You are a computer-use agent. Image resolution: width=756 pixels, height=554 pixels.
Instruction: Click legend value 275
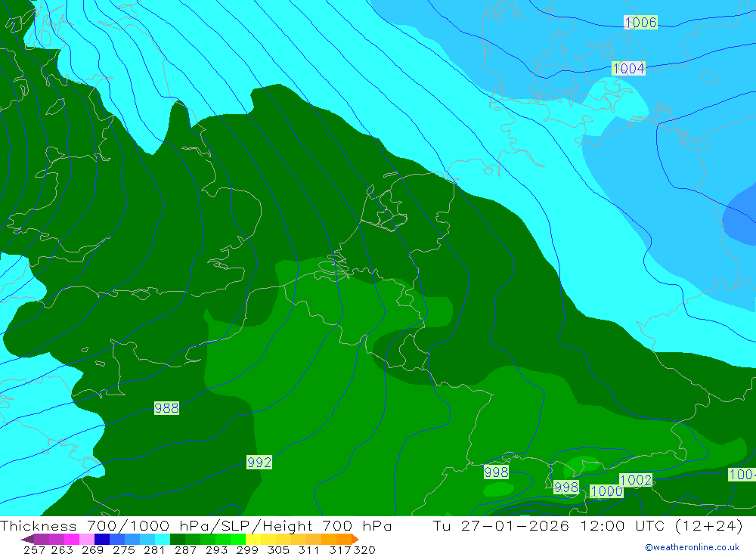pos(124,549)
